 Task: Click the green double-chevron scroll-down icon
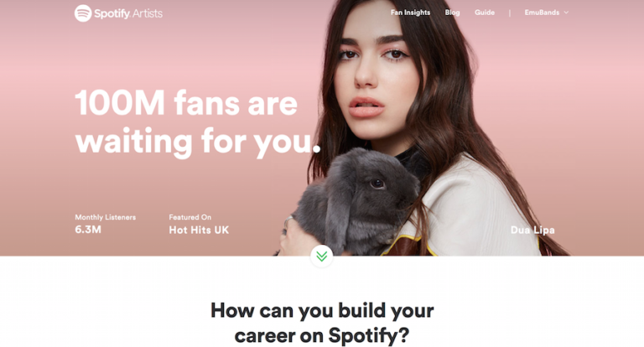322,256
